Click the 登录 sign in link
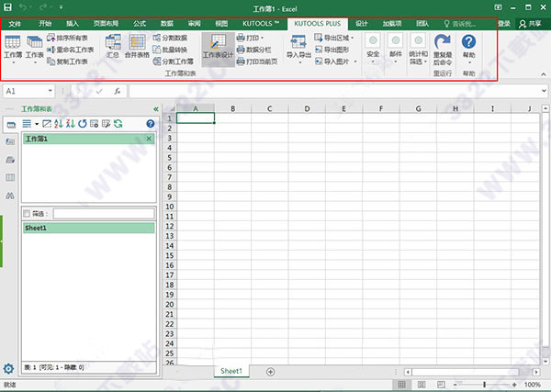551x392 pixels. (504, 24)
